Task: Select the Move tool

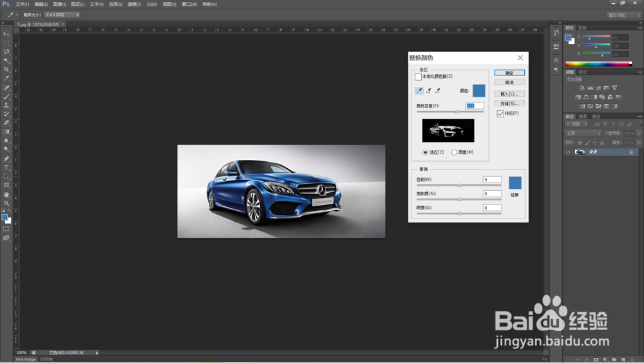Action: (x=6, y=34)
